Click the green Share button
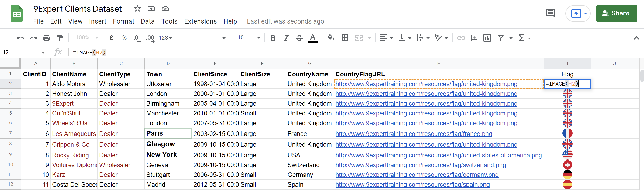Image resolution: width=644 pixels, height=190 pixels. click(x=617, y=14)
